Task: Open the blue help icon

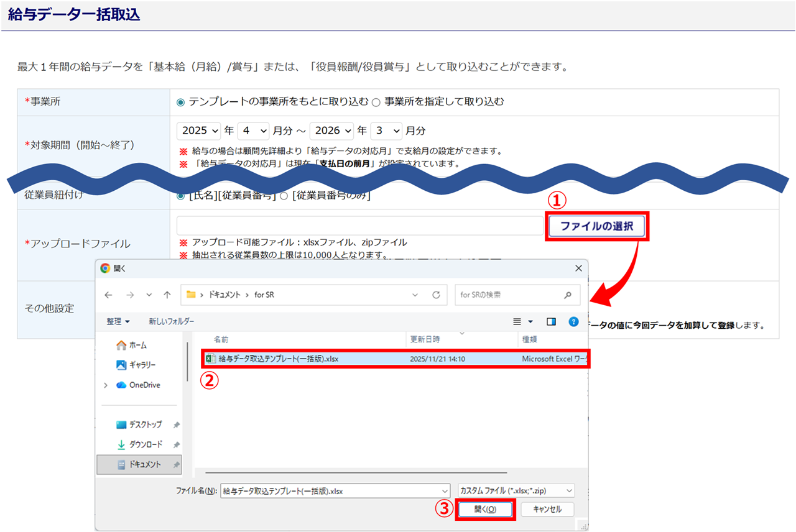Action: coord(573,321)
